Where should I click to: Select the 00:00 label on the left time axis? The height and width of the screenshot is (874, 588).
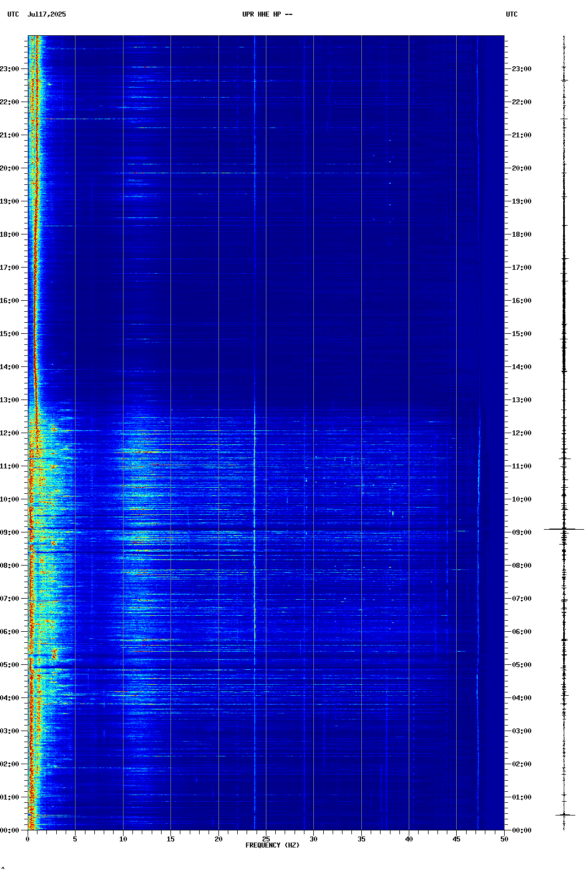[9, 830]
